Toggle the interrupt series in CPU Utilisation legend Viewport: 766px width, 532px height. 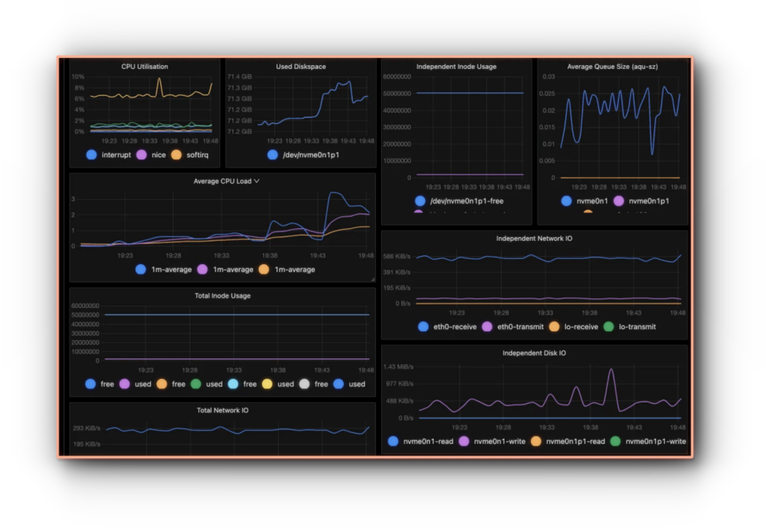tap(116, 155)
